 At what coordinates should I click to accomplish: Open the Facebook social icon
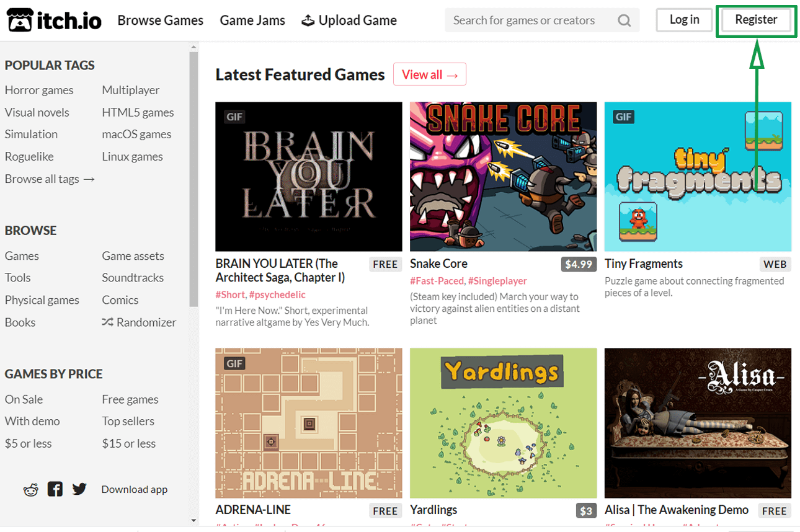(x=55, y=489)
